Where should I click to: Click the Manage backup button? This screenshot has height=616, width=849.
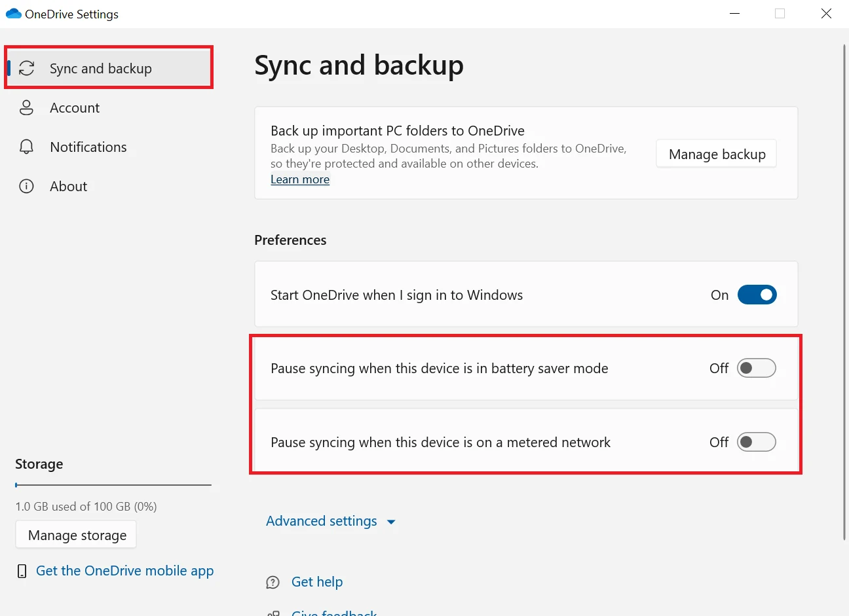point(717,154)
